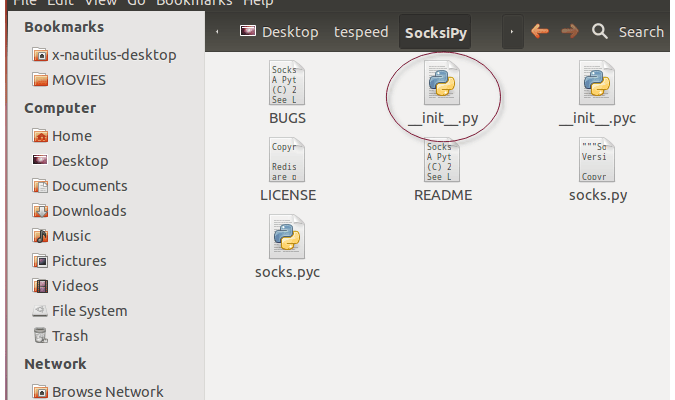Click the Downloads folder icon
Screen dimensions: 675x400
coord(40,211)
